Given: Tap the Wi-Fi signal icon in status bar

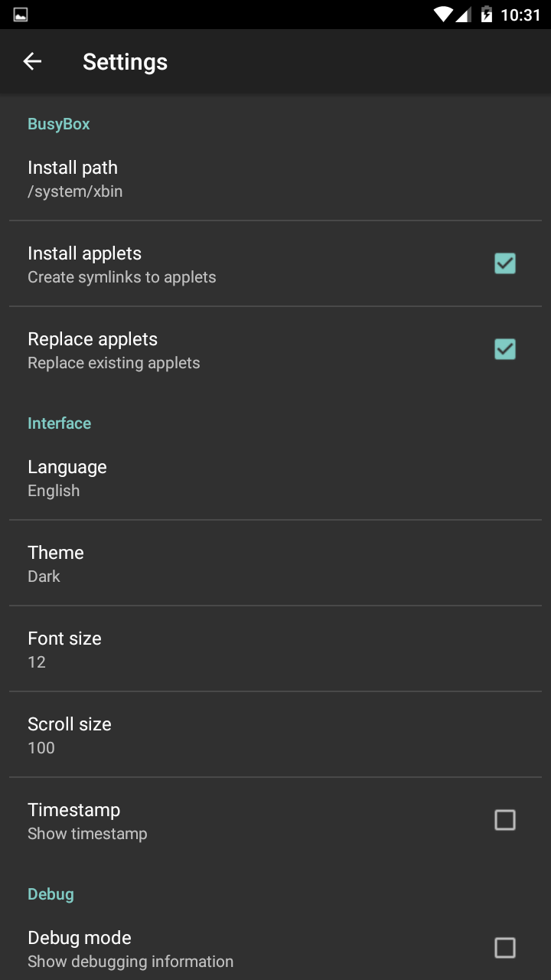Looking at the screenshot, I should click(442, 15).
